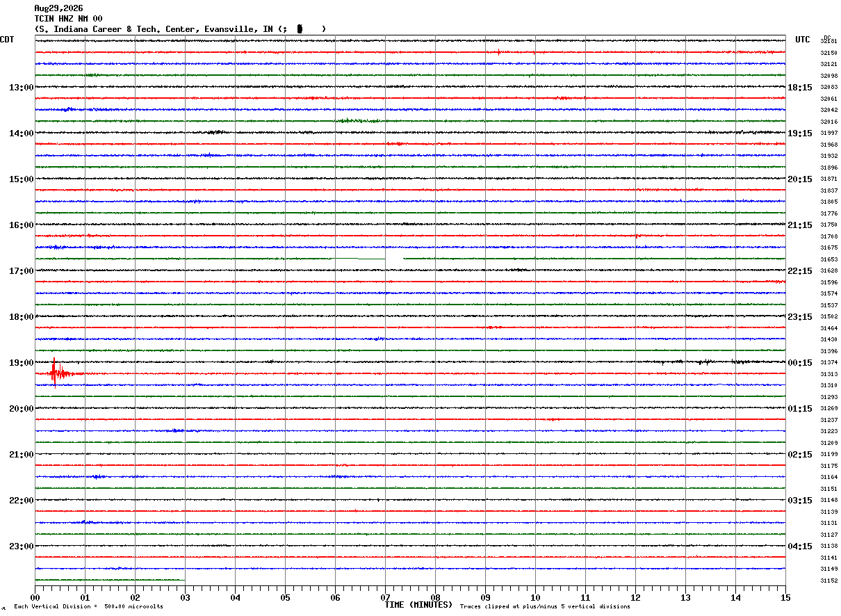The height and width of the screenshot is (616, 841).
Task: Click the TIME (MINUTES) axis title
Action: pos(418,605)
